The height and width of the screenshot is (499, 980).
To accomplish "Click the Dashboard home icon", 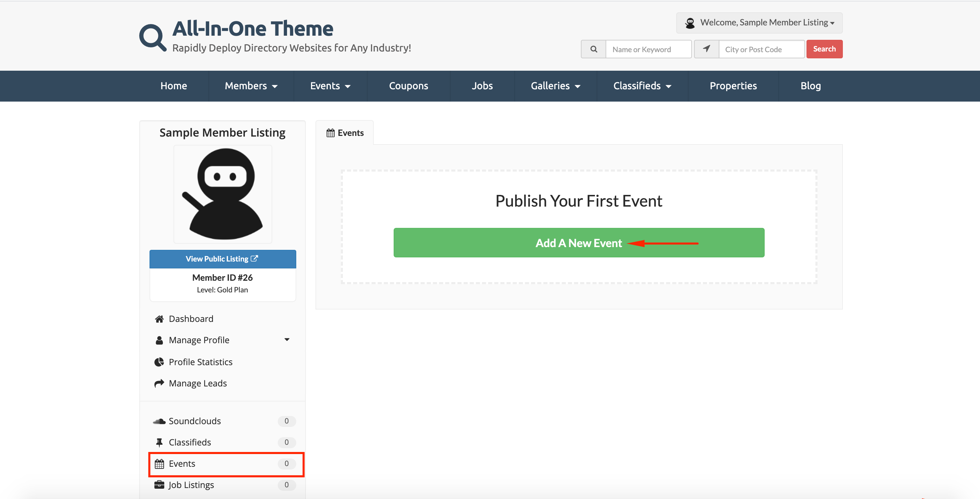I will 159,319.
